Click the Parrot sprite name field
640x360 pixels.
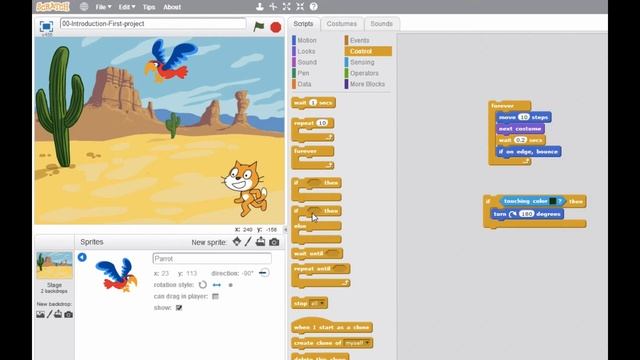tap(212, 258)
